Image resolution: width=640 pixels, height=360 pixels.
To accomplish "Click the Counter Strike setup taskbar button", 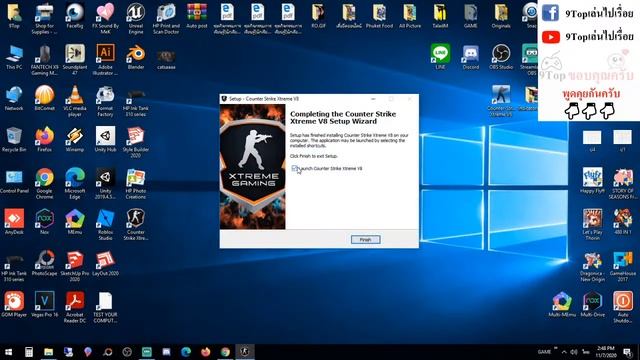I will pos(244,352).
